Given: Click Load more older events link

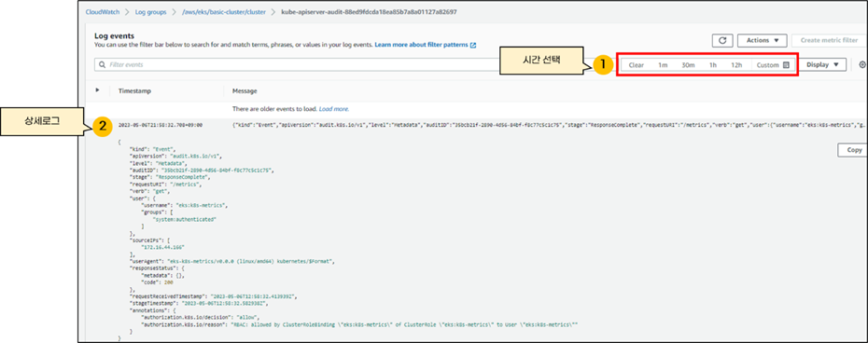Looking at the screenshot, I should coord(334,109).
